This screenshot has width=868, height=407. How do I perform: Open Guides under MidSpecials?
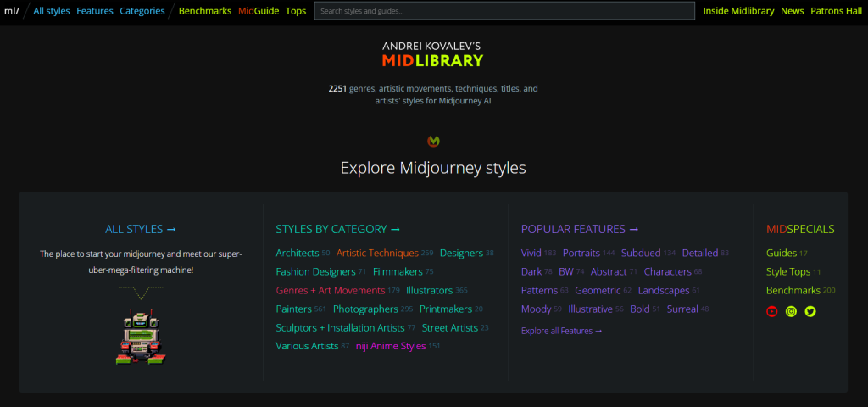[x=781, y=253]
